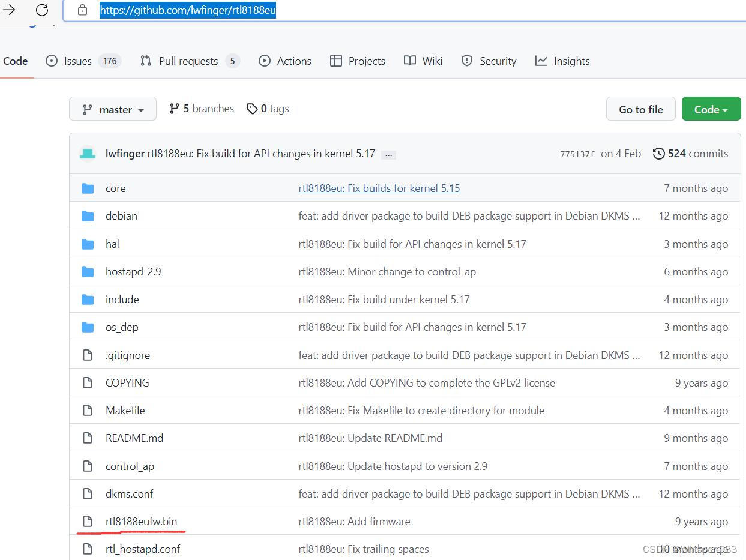Click the browser forward arrow
Screen dimensions: 746x560
point(9,10)
